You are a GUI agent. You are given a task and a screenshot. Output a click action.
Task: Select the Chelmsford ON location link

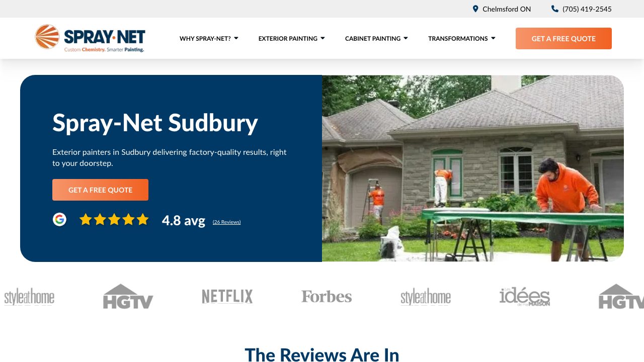pyautogui.click(x=507, y=9)
